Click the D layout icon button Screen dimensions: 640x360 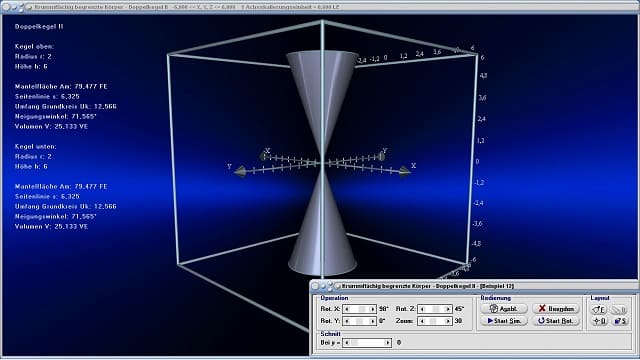coord(599,321)
